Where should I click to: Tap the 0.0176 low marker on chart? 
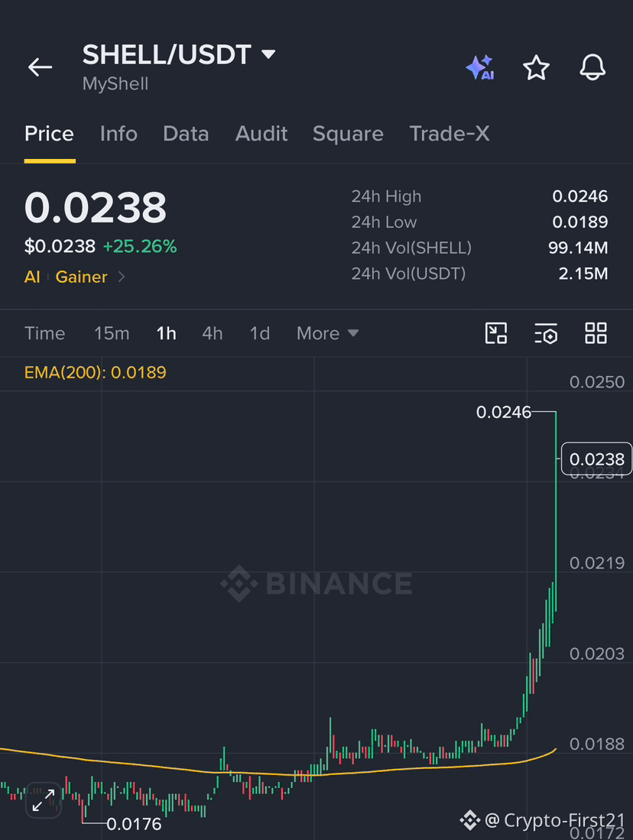[134, 824]
